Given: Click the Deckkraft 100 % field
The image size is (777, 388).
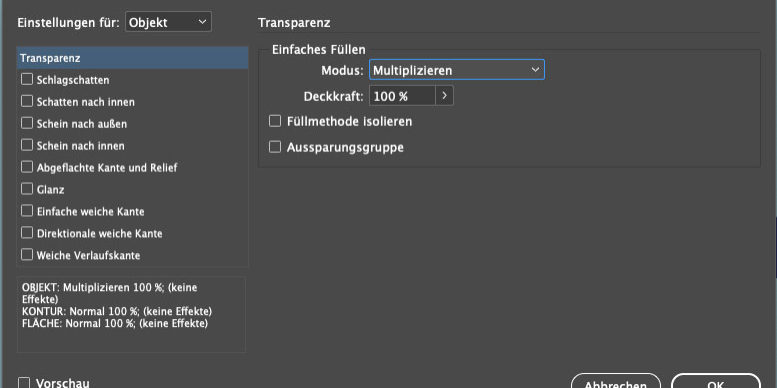Looking at the screenshot, I should [402, 96].
